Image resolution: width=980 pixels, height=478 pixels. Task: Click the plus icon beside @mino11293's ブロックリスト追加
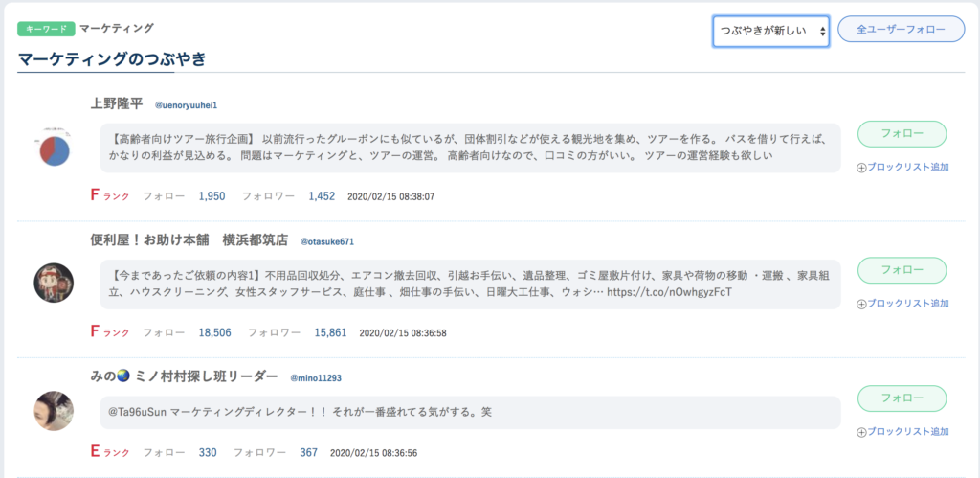[x=861, y=432]
